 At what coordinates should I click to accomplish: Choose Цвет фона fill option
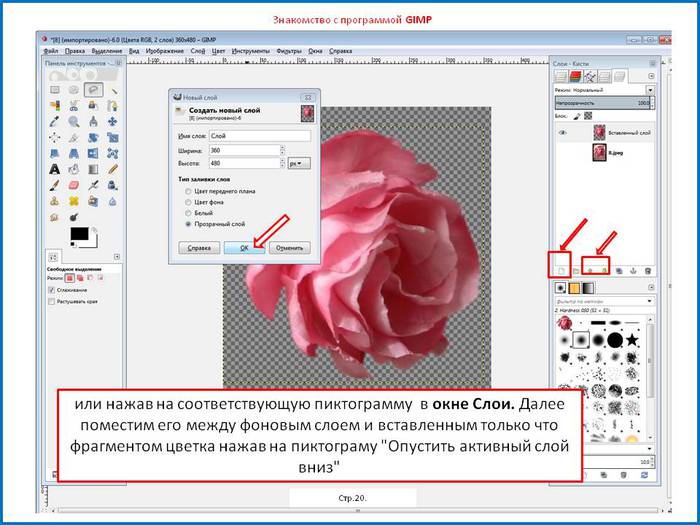[188, 202]
